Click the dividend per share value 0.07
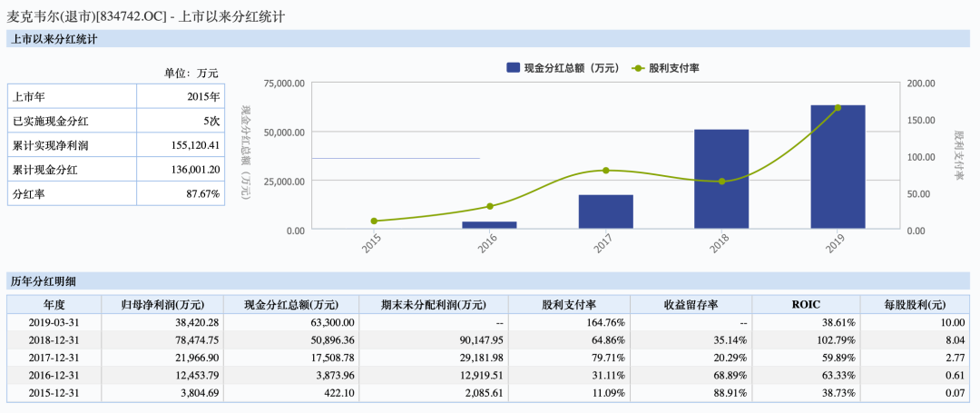 point(956,393)
